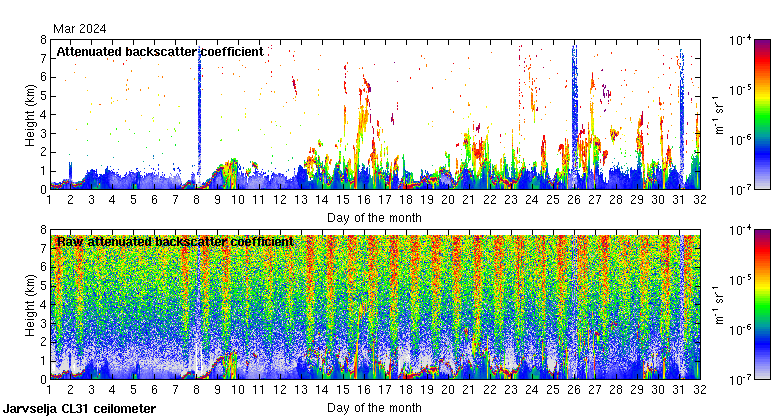Image resolution: width=780 pixels, height=420 pixels.
Task: Click the 'Raw attenuated backscatter coefficient' plot title
Action: click(x=175, y=242)
